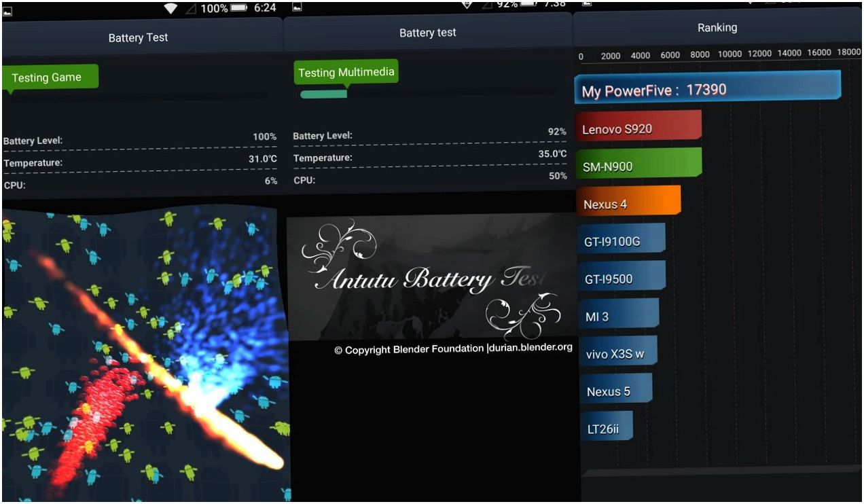This screenshot has height=504, width=864.
Task: Click the 'durian.blender.org' copyright text
Action: click(x=530, y=348)
